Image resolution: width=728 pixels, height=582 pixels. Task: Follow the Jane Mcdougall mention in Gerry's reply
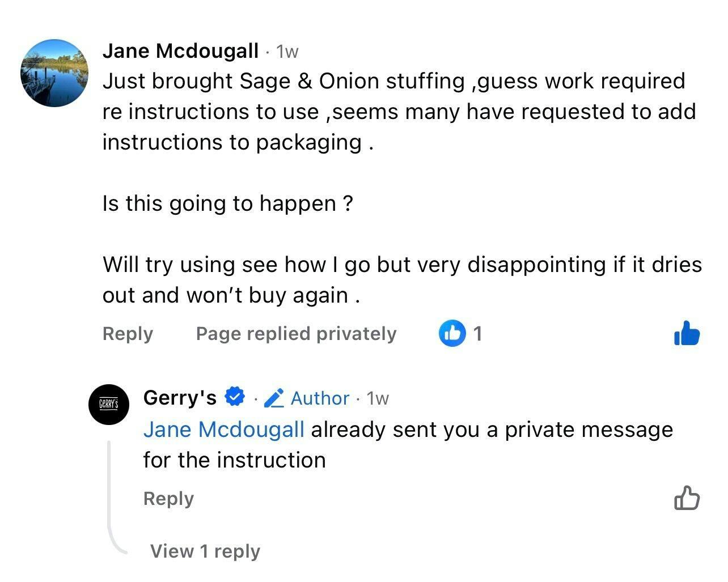pyautogui.click(x=223, y=430)
